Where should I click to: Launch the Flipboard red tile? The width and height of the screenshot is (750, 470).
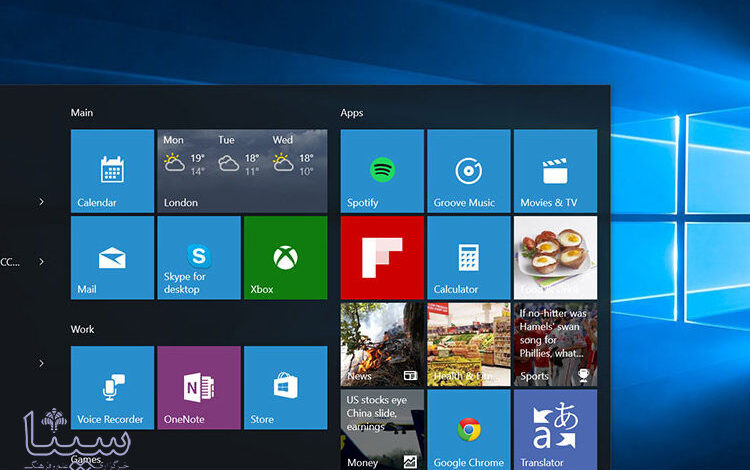(x=382, y=258)
